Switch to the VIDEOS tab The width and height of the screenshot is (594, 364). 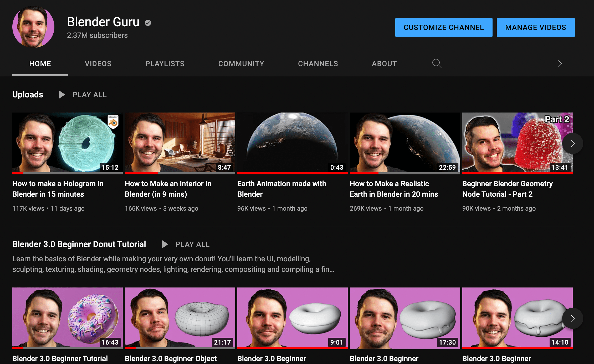98,63
